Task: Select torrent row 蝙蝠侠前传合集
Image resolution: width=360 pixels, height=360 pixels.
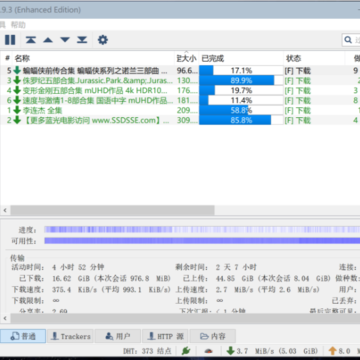Action: pyautogui.click(x=180, y=71)
